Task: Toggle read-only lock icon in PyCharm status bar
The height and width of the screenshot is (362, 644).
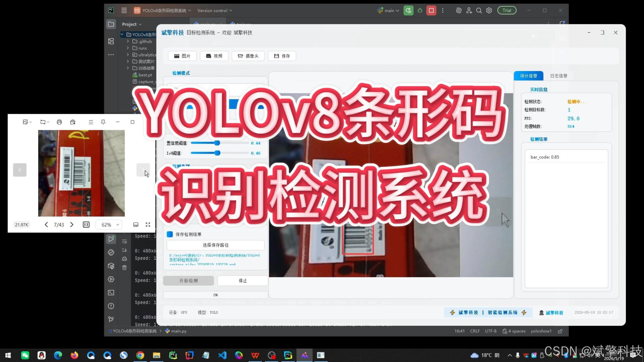Action: [x=560, y=331]
